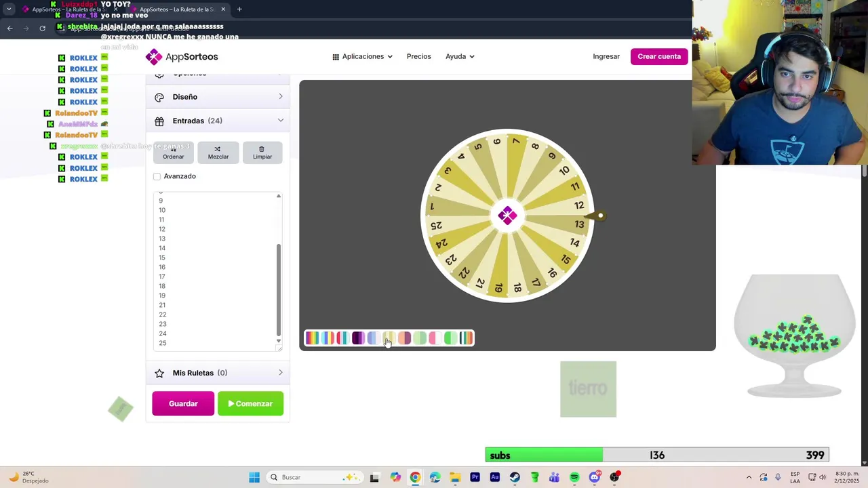Screen dimensions: 868x488
Task: Reload the page in Chrome
Action: coord(42,28)
